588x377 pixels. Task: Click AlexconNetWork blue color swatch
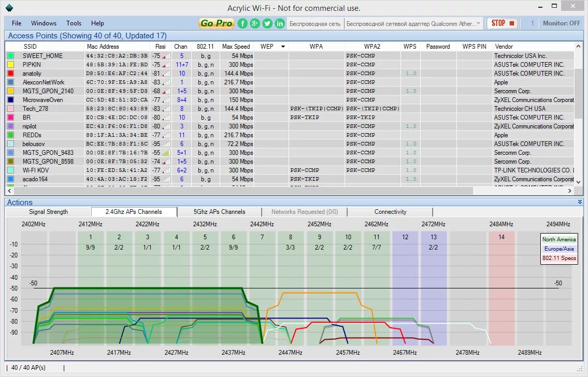click(10, 82)
